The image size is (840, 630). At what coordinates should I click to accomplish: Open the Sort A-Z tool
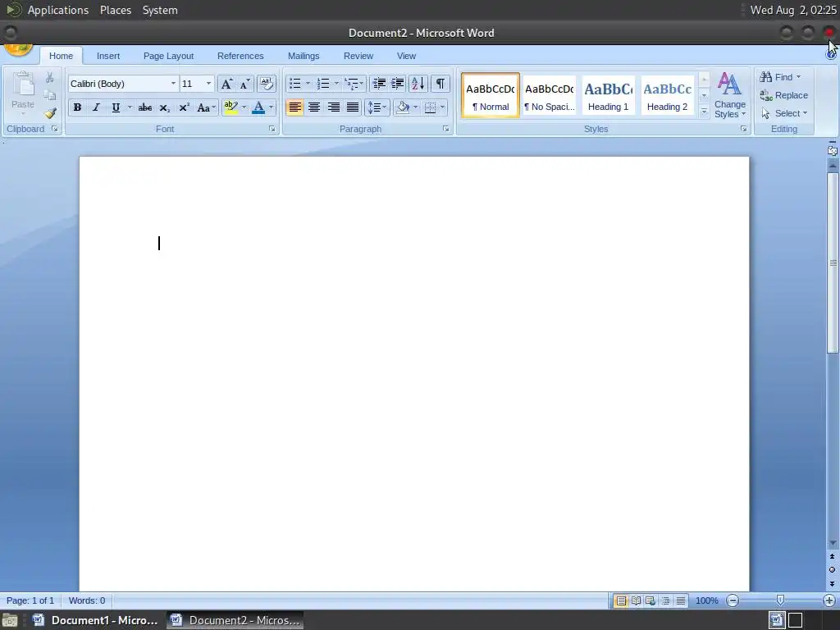coord(418,84)
